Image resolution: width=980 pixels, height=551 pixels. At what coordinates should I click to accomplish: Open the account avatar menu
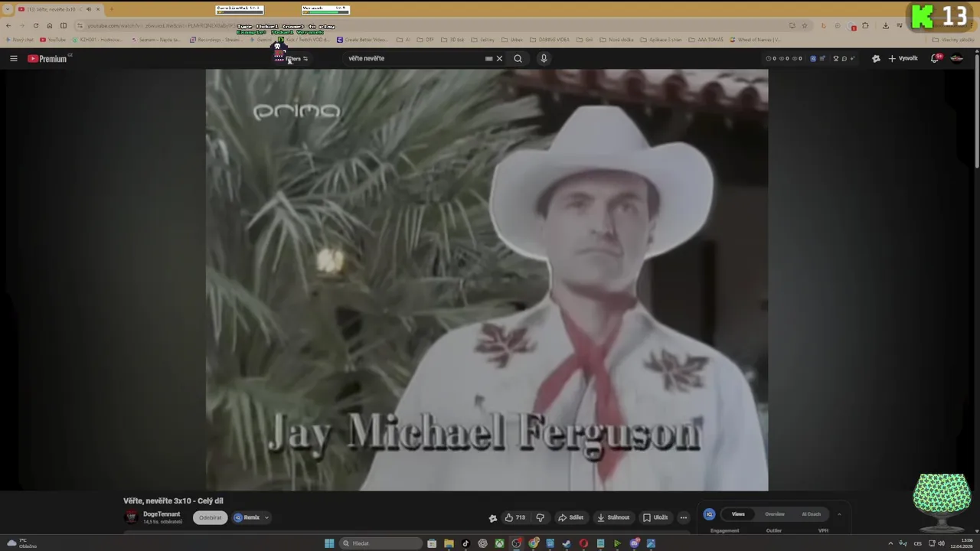coord(956,58)
